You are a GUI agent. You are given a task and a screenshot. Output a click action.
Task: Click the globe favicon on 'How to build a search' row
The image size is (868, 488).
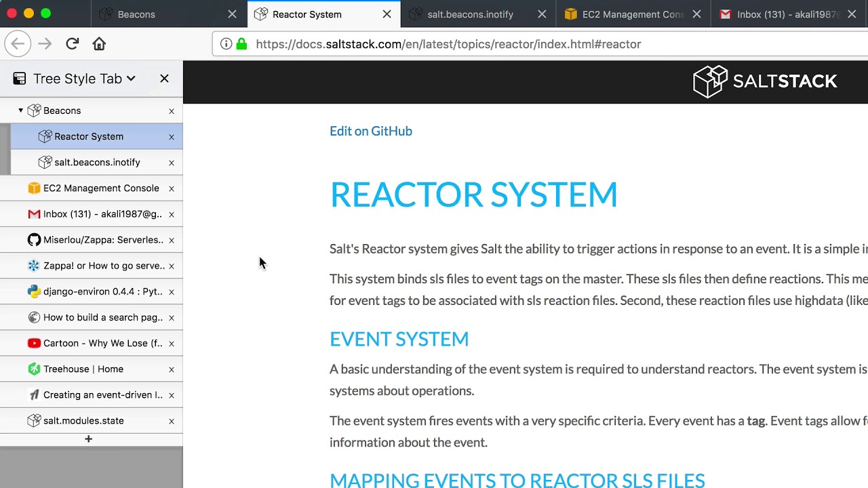[x=34, y=317]
